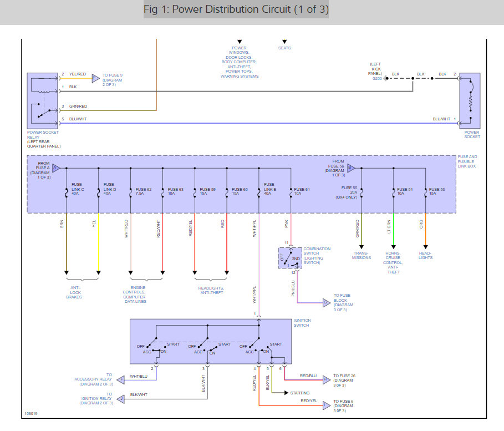The height and width of the screenshot is (431, 504).
Task: Click the POWER SOCKET RELAY component box
Action: pos(43,101)
